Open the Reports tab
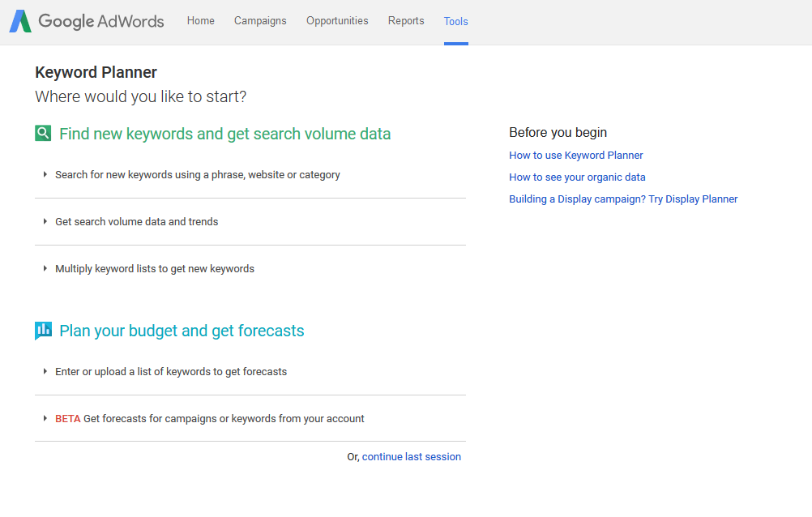This screenshot has width=812, height=517. pos(406,21)
